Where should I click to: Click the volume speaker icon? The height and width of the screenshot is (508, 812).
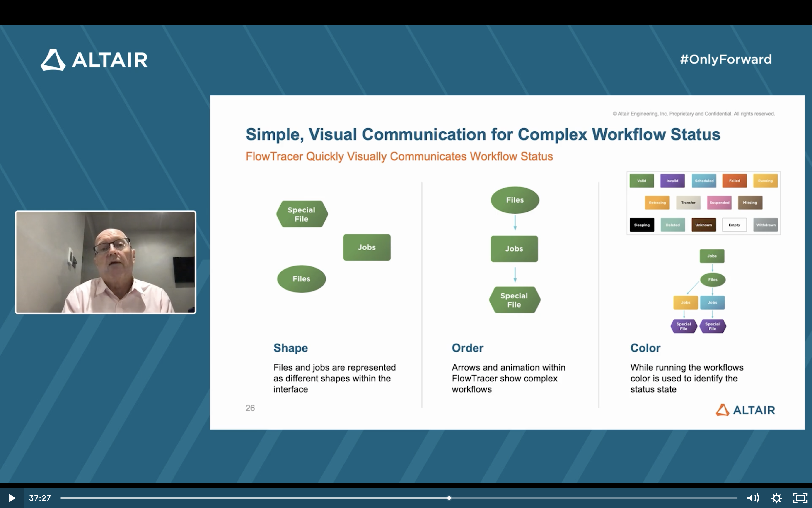pyautogui.click(x=753, y=498)
